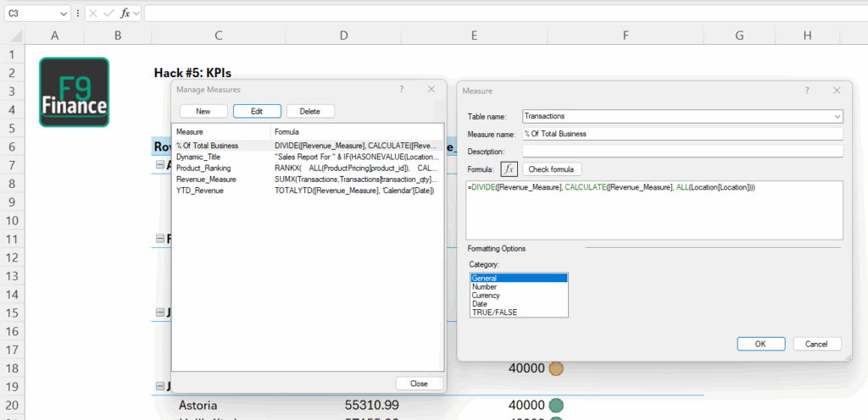This screenshot has width=868, height=420.
Task: Click the Description input field
Action: coord(682,152)
